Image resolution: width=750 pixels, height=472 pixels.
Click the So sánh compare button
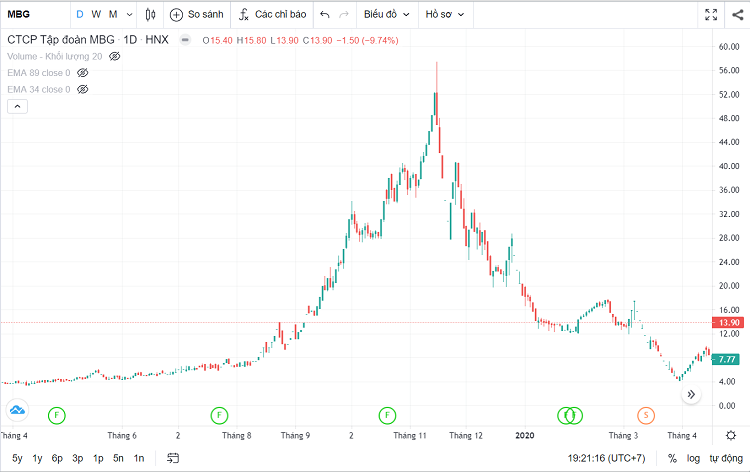(x=196, y=15)
